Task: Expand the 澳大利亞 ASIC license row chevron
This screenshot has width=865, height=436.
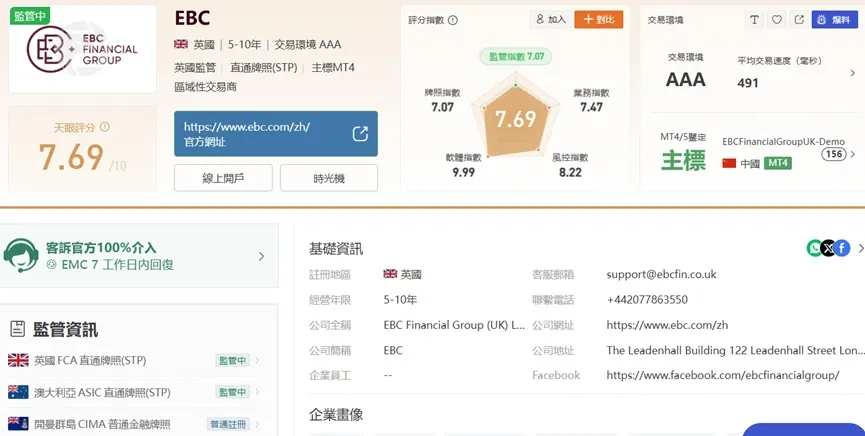Action: 257,392
